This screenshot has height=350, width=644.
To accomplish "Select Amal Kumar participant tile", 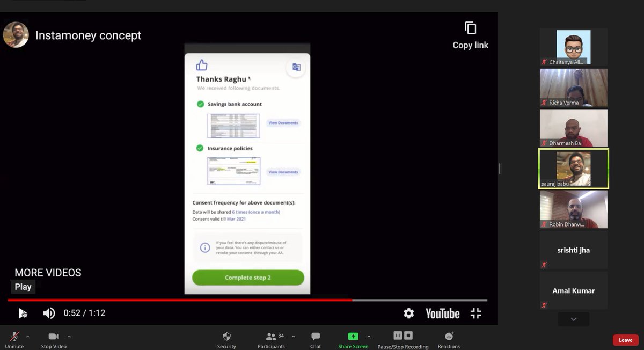I will pos(573,290).
